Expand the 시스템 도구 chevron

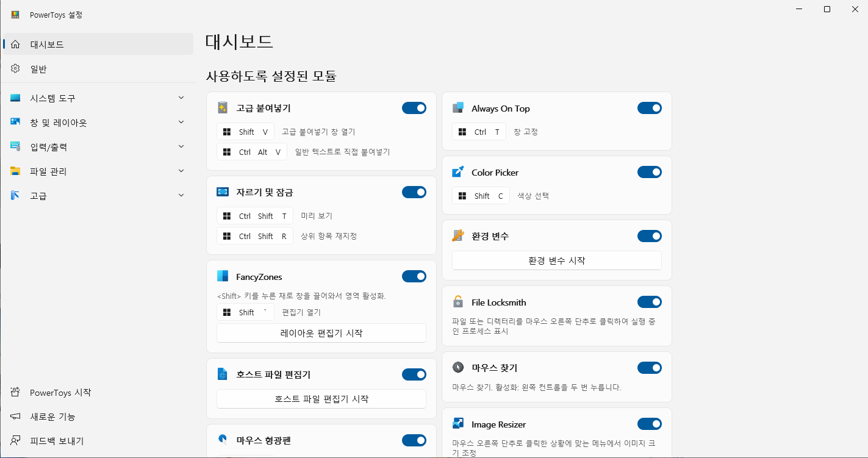pyautogui.click(x=181, y=98)
